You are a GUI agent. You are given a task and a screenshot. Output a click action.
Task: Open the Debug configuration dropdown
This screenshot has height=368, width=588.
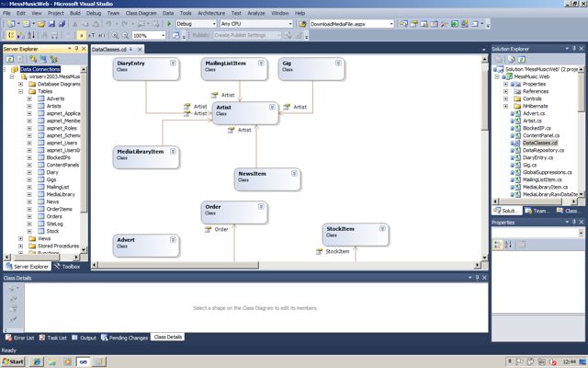tap(214, 24)
